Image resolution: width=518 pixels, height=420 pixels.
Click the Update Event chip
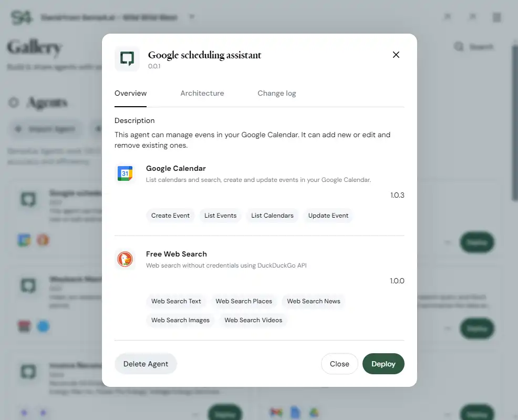tap(328, 216)
